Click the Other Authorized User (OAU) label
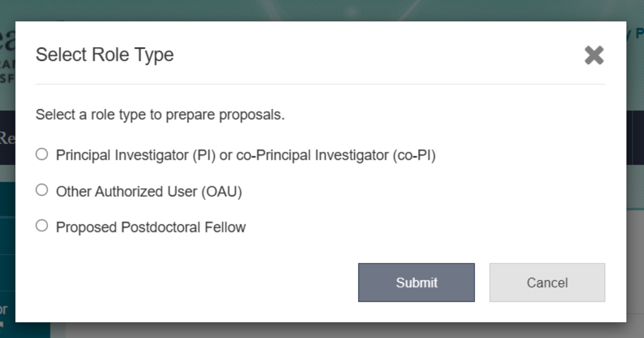Screen dimensions: 644x338 (149, 191)
